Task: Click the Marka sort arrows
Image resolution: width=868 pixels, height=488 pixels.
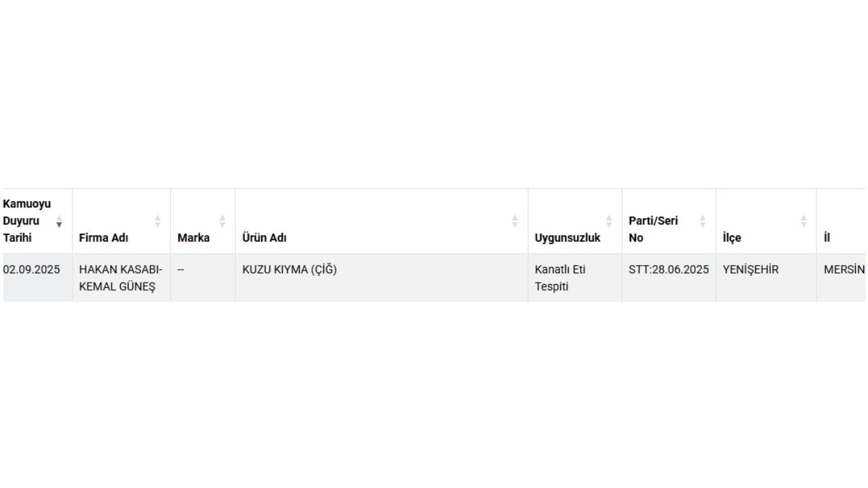Action: (x=222, y=221)
